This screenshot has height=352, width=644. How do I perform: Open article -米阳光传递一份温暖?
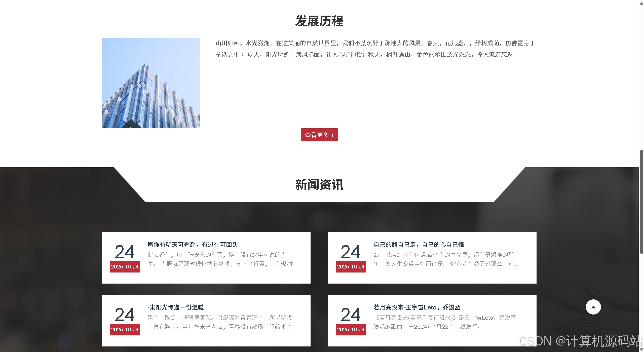pos(176,307)
